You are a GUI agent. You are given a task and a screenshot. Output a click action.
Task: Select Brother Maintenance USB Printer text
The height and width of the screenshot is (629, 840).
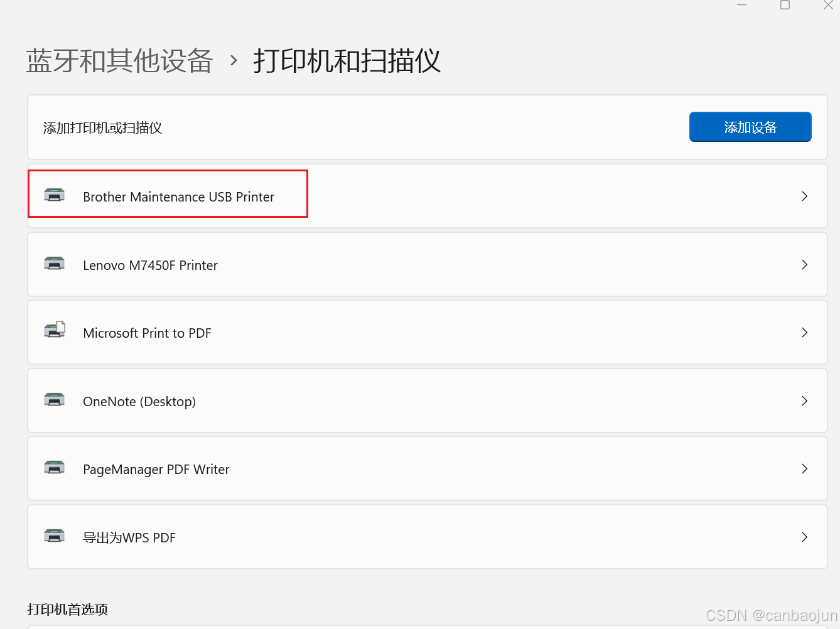tap(178, 197)
